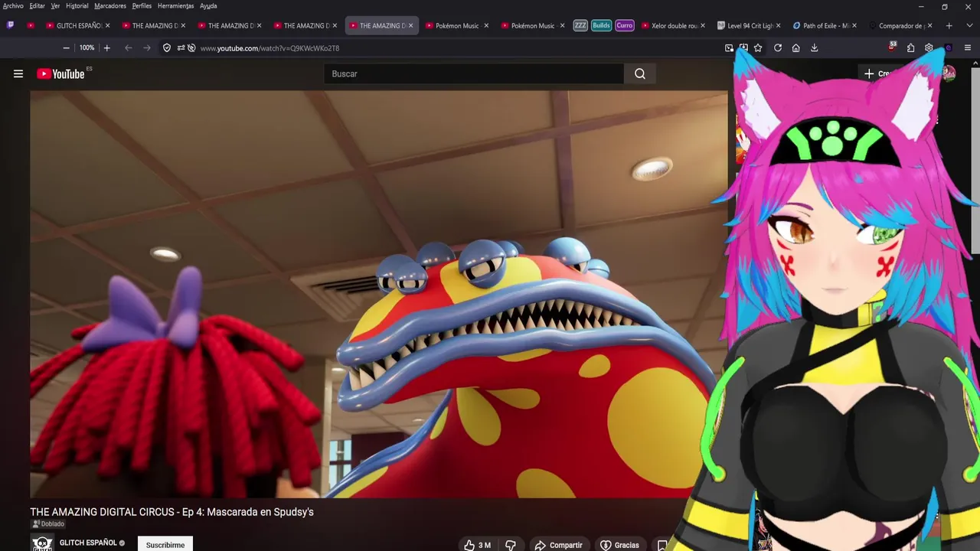Open the browser application menu
This screenshot has width=980, height=551.
(968, 48)
